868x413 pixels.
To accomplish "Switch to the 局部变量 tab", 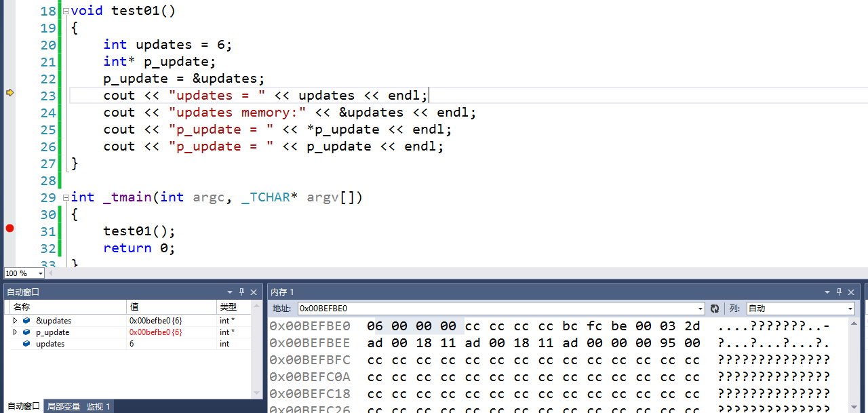I will tap(63, 406).
